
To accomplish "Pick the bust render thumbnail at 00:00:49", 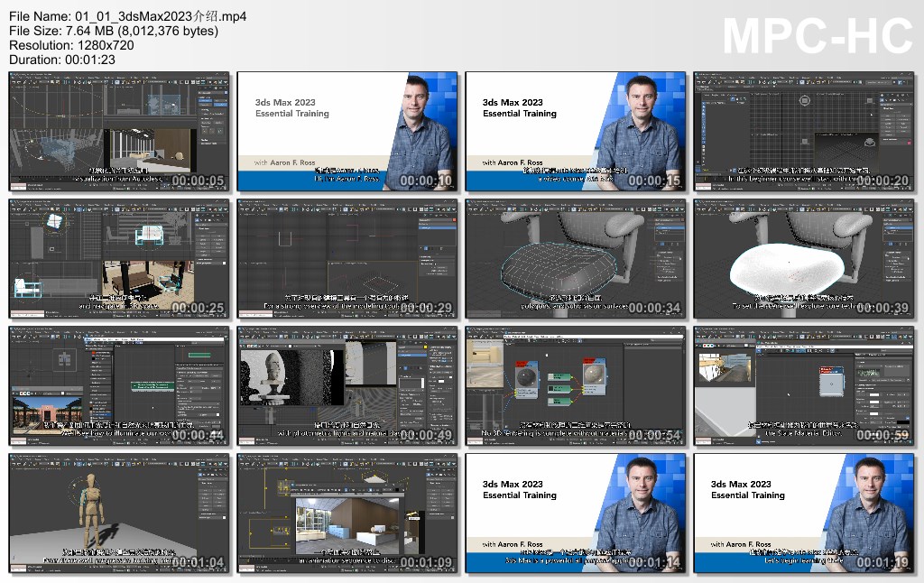I will pyautogui.click(x=347, y=386).
